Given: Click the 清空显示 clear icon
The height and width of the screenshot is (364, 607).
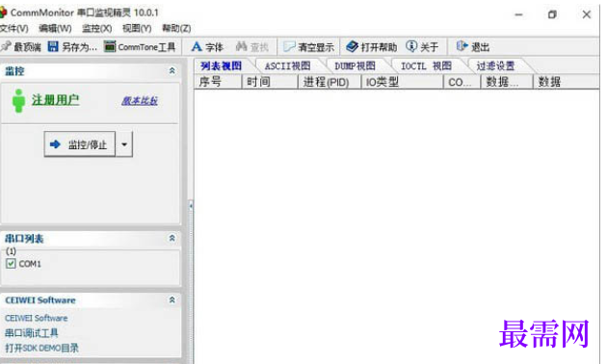Looking at the screenshot, I should (x=289, y=47).
